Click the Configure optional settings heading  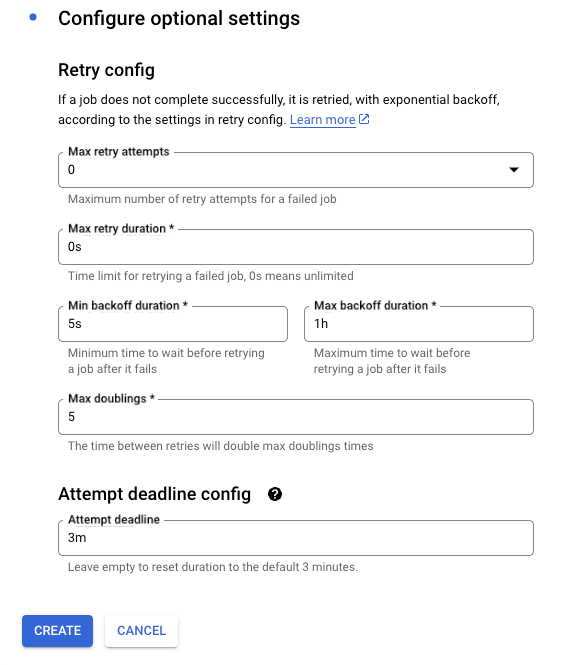click(x=179, y=18)
